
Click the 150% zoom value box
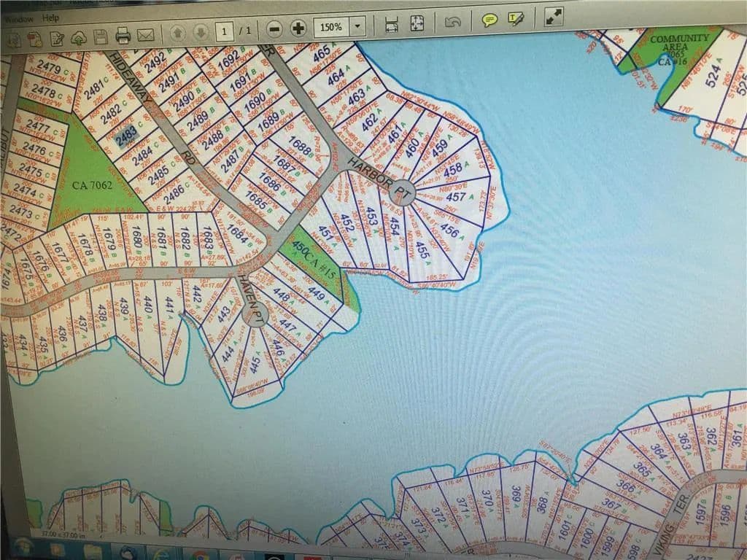331,27
